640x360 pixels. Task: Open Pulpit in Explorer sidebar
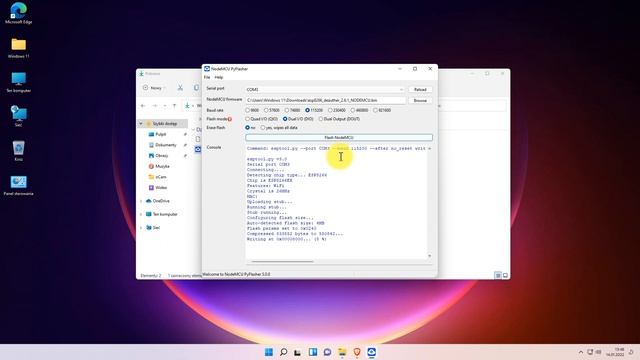coord(160,134)
